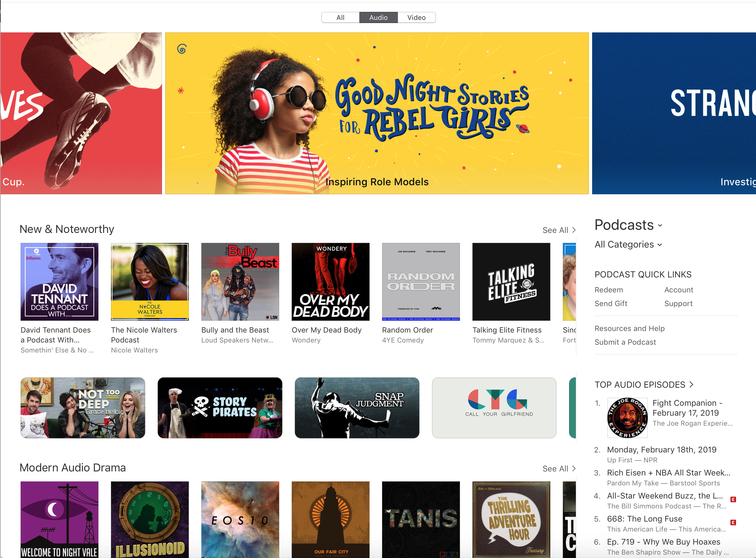Select the All segment filter
This screenshot has height=558, width=756.
[340, 17]
